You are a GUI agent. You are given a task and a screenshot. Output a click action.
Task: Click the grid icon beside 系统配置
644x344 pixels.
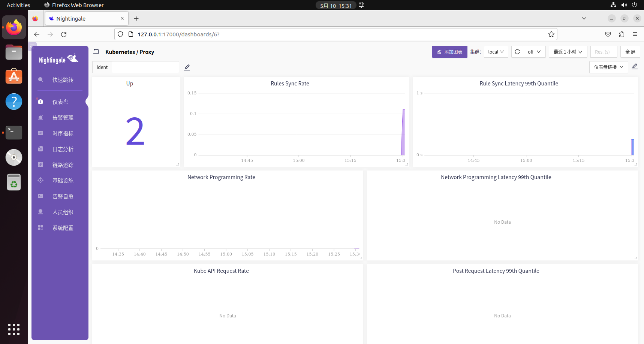tap(40, 227)
